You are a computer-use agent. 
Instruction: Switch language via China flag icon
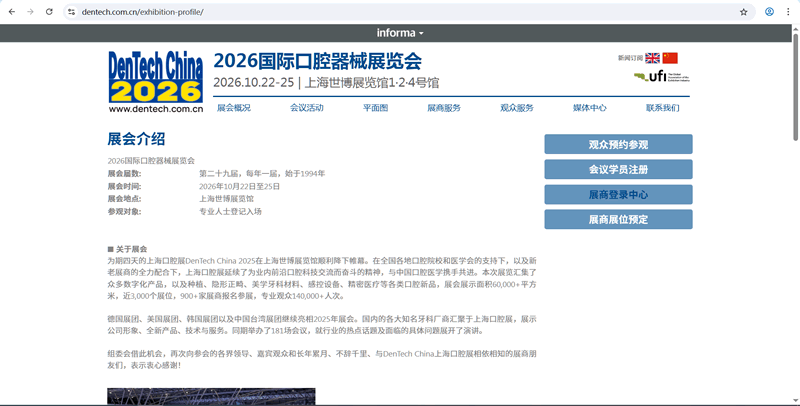click(x=670, y=58)
